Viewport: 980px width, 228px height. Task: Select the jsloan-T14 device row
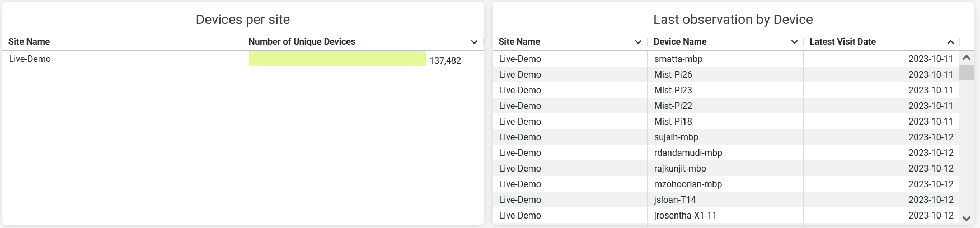click(675, 199)
